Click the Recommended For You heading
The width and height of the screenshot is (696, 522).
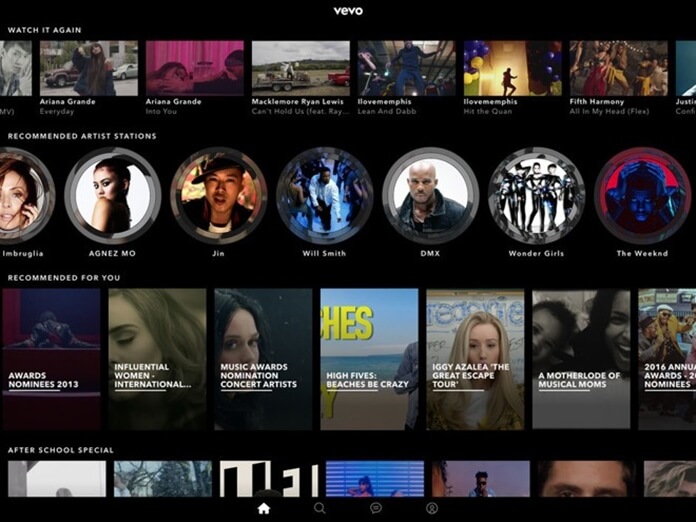pos(64,278)
